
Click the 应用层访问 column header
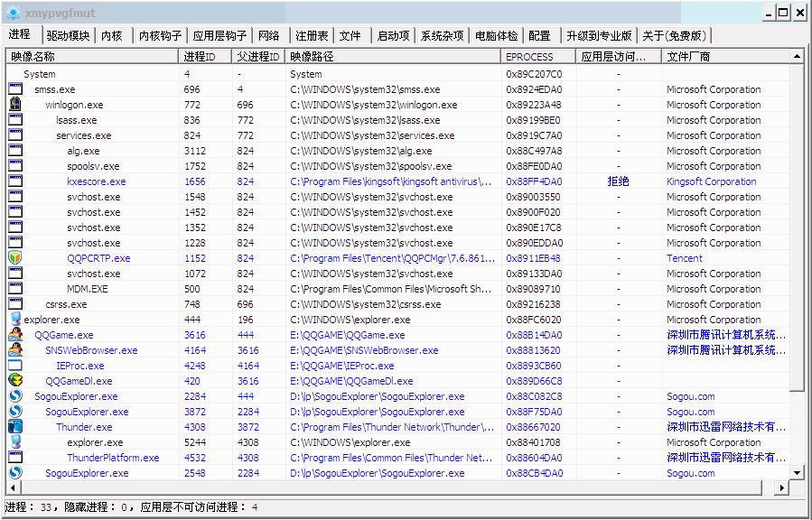[619, 56]
